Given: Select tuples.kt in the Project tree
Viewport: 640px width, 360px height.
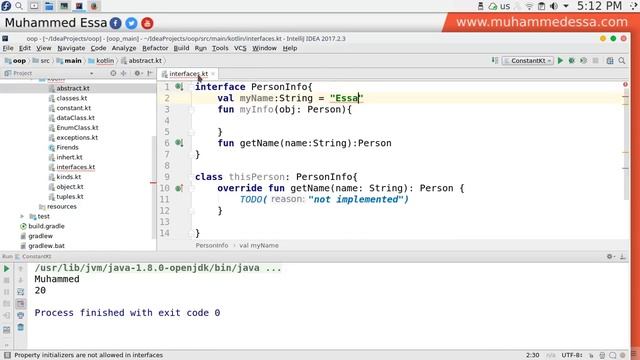Looking at the screenshot, I should (x=70, y=196).
